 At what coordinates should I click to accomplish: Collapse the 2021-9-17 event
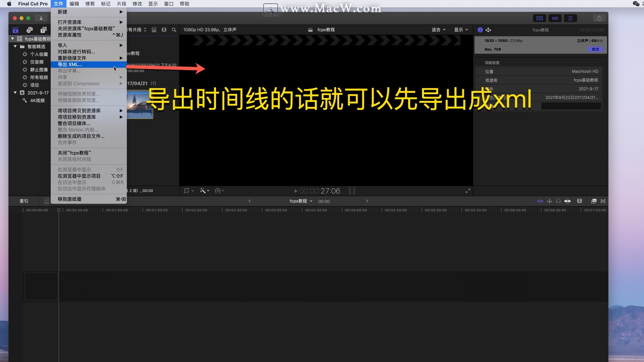coord(15,93)
